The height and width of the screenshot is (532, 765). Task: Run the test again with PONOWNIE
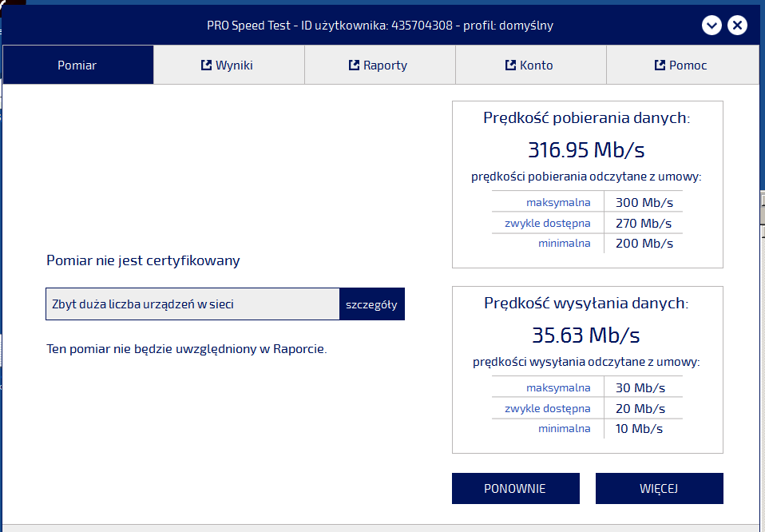click(x=515, y=489)
